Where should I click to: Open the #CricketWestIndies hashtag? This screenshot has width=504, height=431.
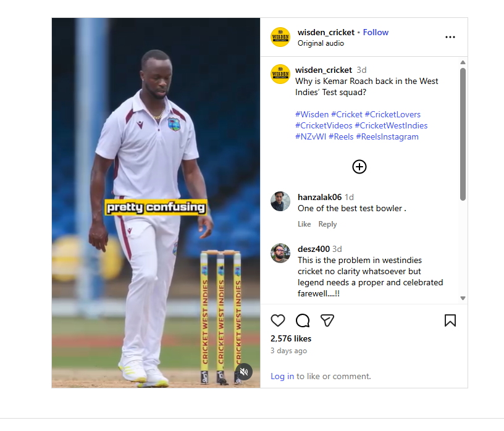(x=391, y=125)
